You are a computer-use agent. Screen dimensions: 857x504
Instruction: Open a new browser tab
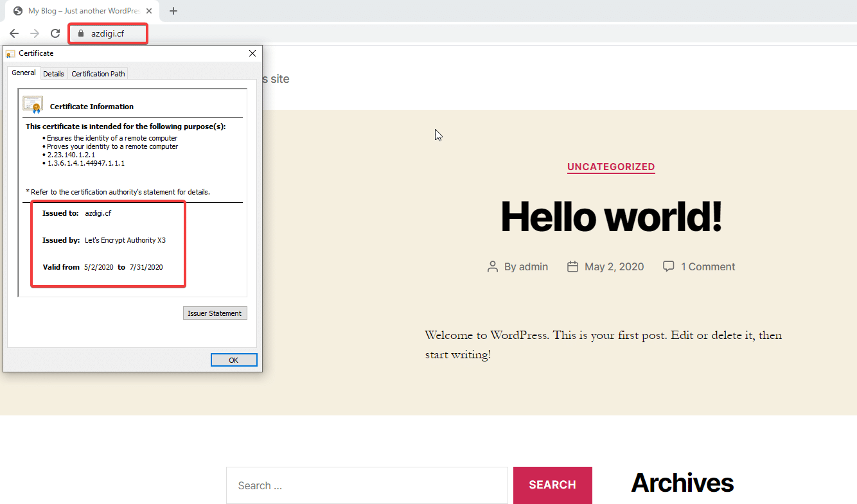coord(173,10)
